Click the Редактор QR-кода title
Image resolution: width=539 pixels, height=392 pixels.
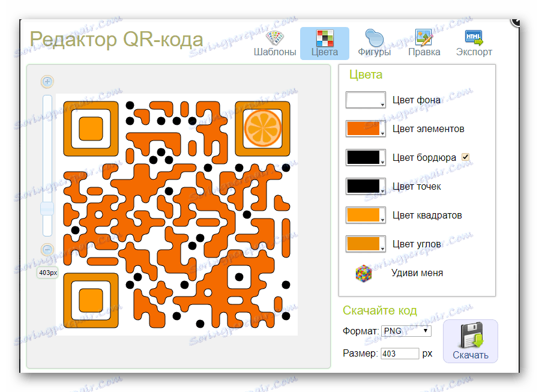(116, 39)
